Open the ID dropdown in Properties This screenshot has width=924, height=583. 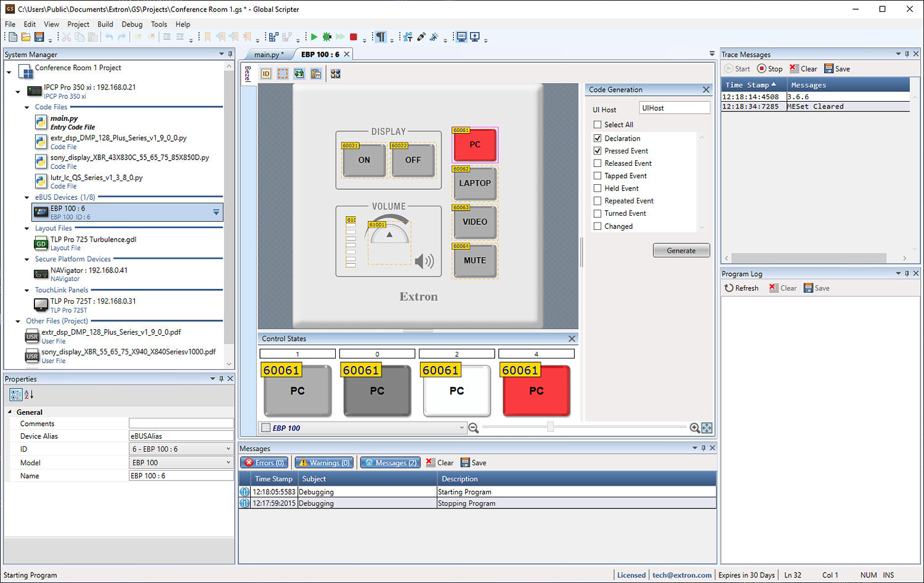pyautogui.click(x=228, y=449)
